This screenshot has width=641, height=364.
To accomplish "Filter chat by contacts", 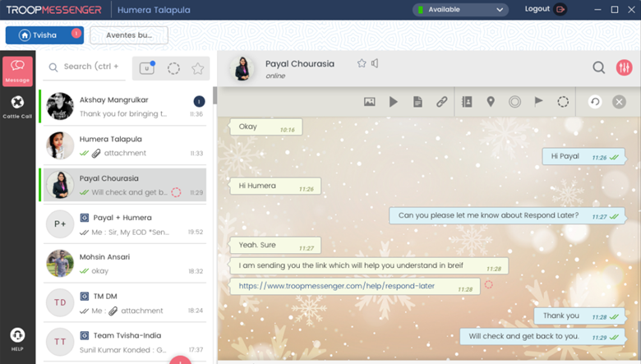I will pos(467,102).
